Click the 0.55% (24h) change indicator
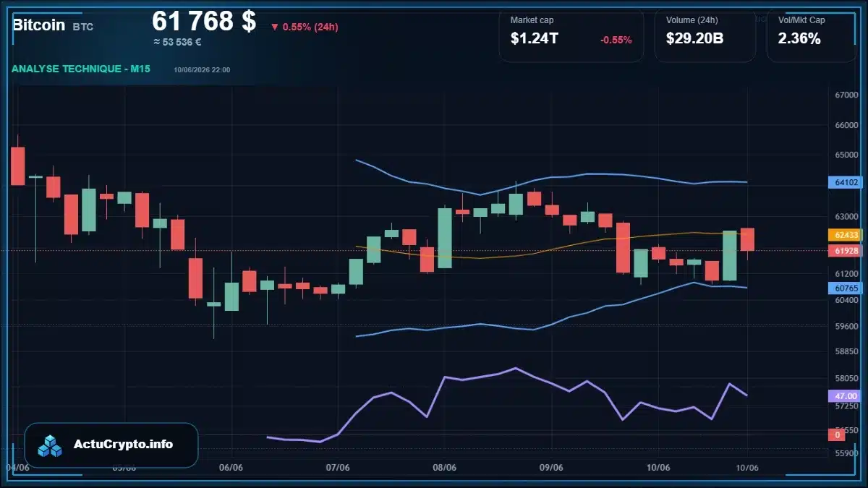The height and width of the screenshot is (488, 868). tap(305, 27)
